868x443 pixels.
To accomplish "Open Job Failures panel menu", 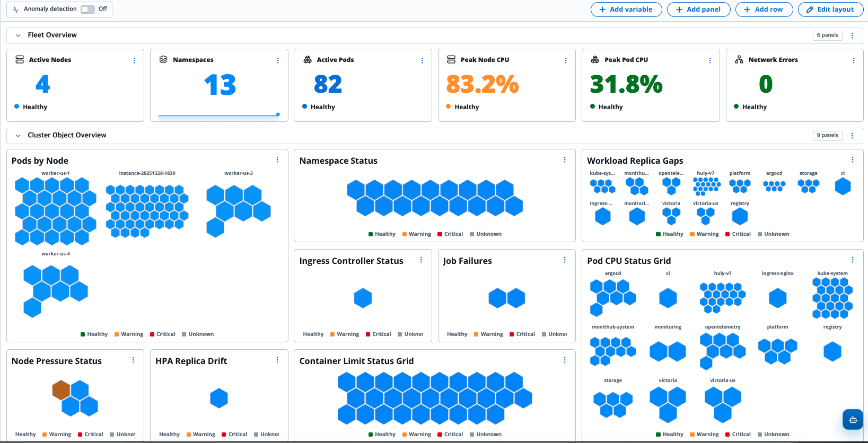I will coord(565,260).
